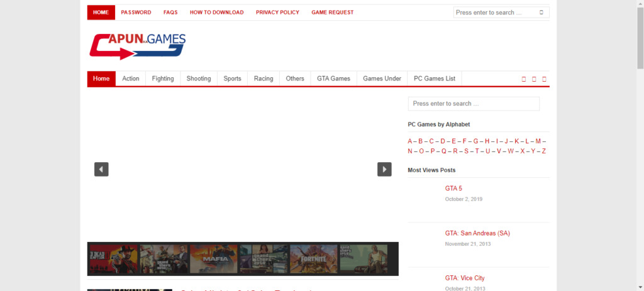Select the Racing category tab
The image size is (644, 291).
click(x=264, y=79)
